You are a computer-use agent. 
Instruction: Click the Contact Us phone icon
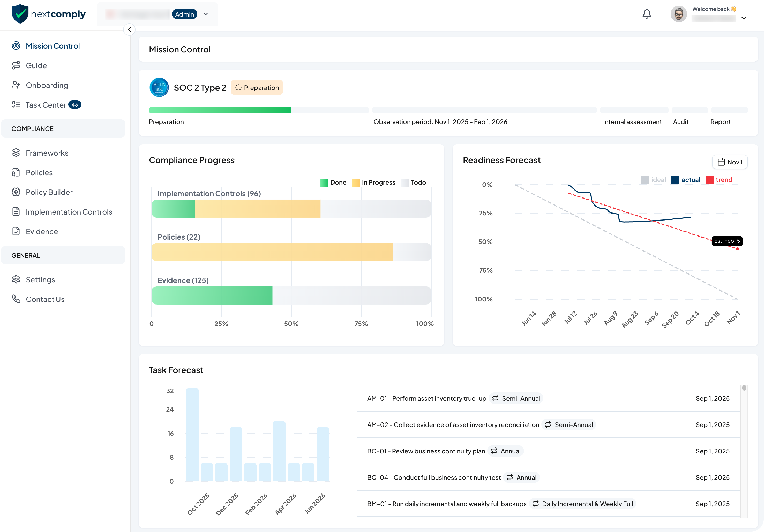click(x=16, y=299)
